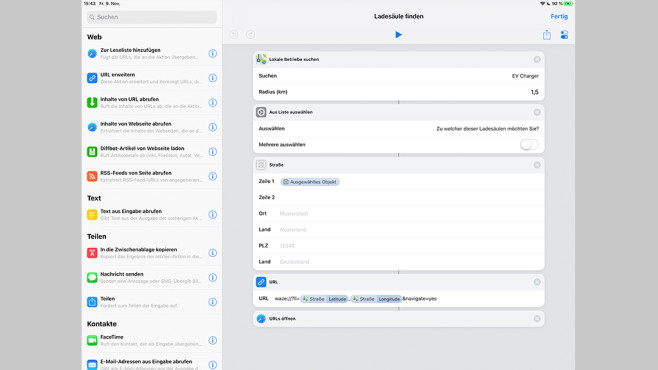658x370 pixels.
Task: Show info for URL erweitern
Action: (x=213, y=78)
